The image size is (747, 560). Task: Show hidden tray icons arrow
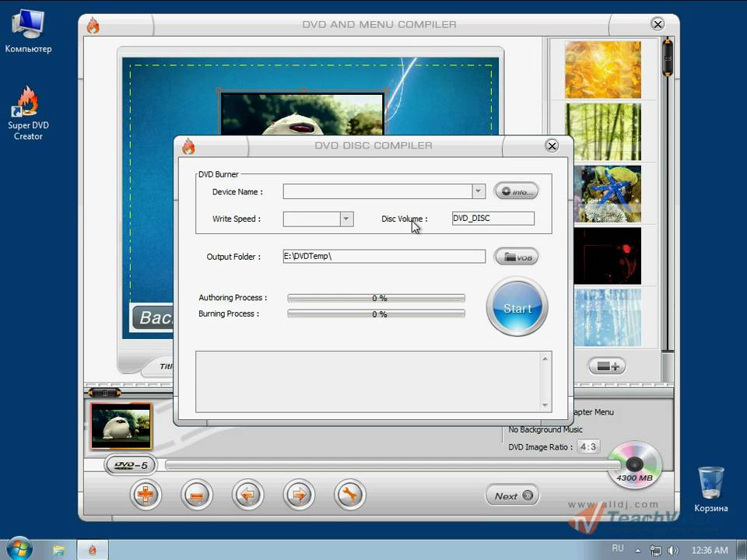pos(638,551)
